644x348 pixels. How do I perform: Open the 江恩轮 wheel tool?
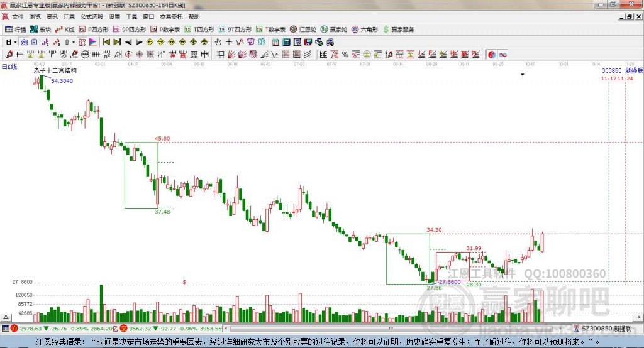(x=303, y=30)
